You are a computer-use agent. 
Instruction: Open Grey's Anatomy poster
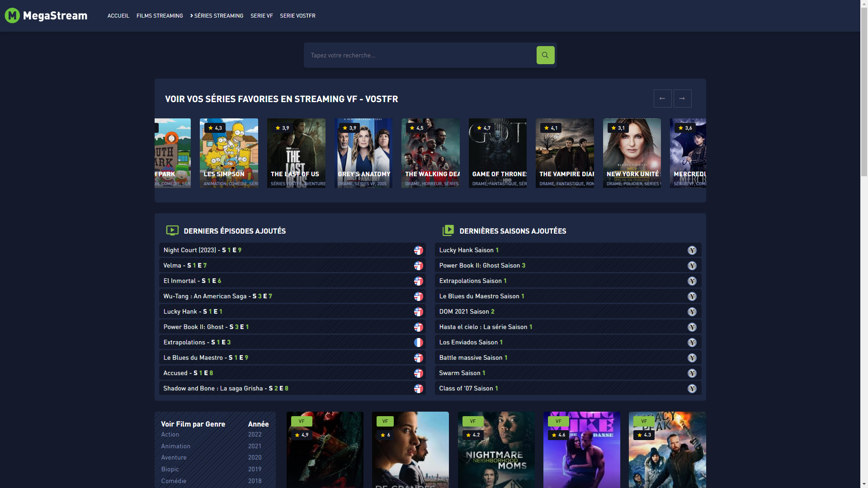coord(363,153)
